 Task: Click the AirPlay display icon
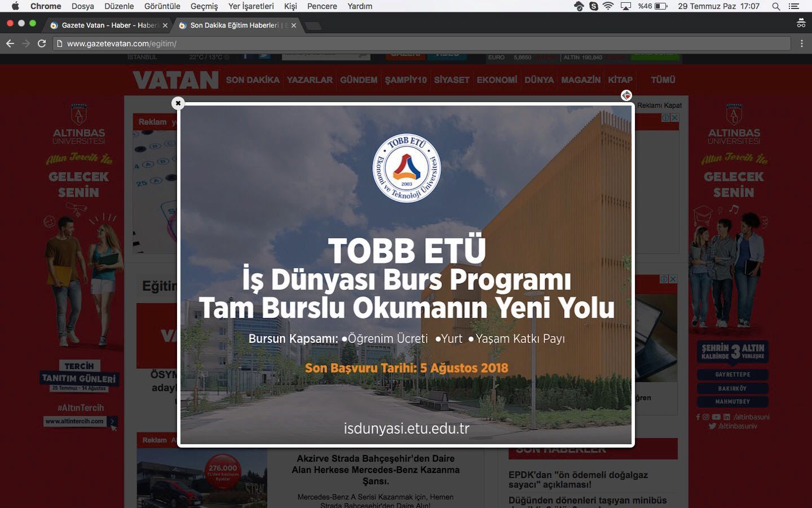point(625,6)
